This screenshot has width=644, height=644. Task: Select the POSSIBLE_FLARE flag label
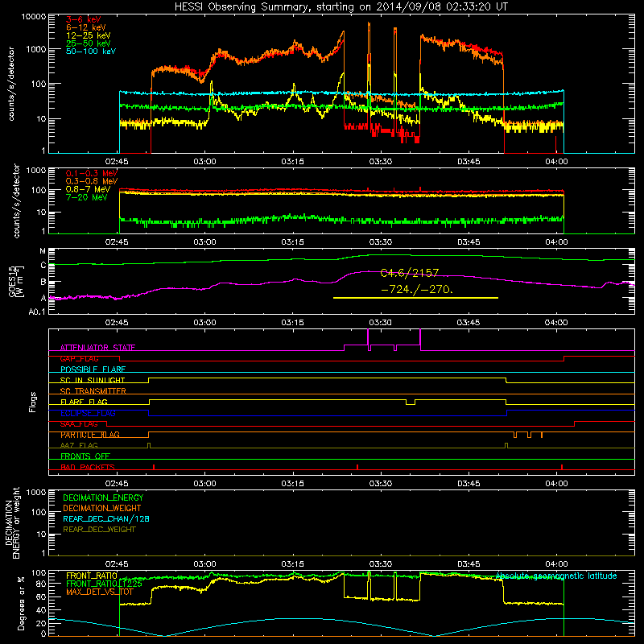click(93, 369)
